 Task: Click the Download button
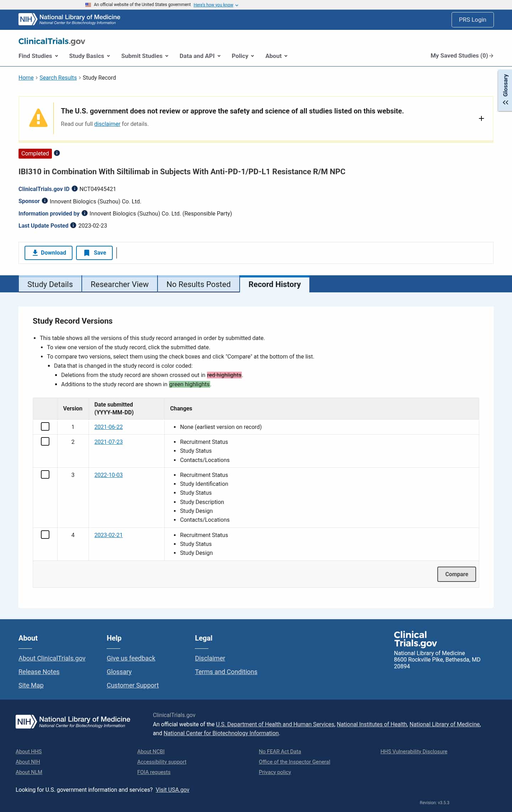coord(48,253)
